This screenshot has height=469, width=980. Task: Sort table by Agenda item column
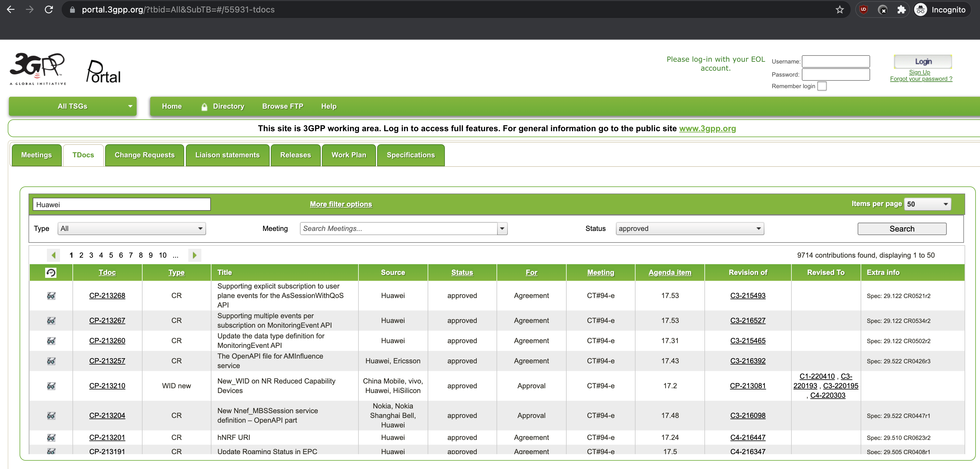click(670, 272)
